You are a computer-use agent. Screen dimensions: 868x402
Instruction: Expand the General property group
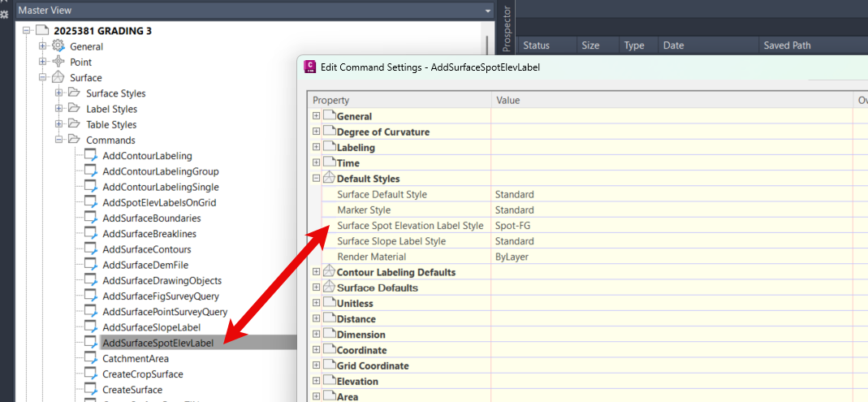click(x=316, y=115)
